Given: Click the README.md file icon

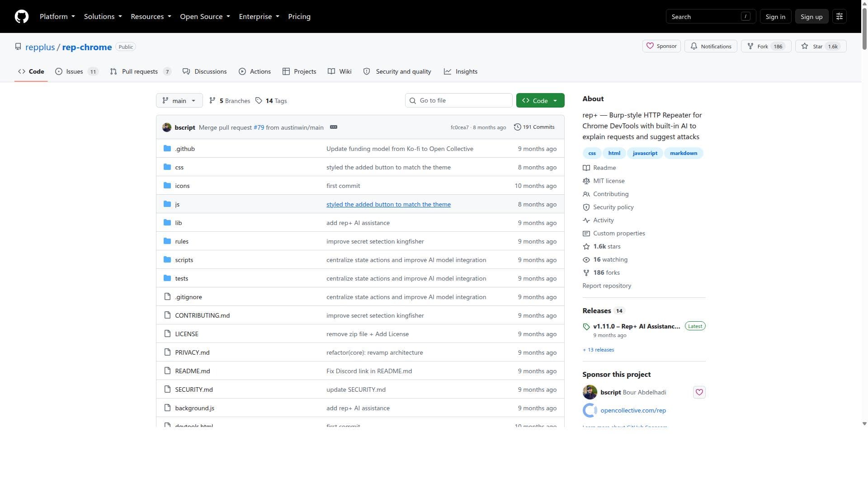Looking at the screenshot, I should (x=167, y=371).
